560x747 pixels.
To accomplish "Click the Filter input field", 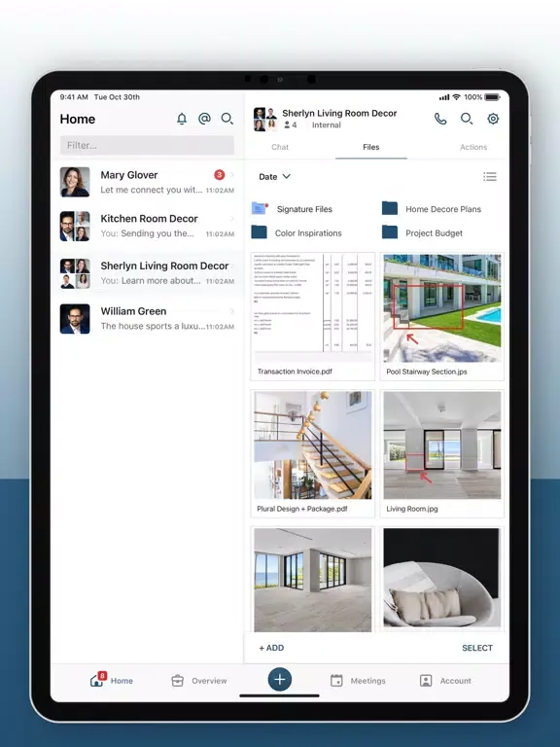I will (x=147, y=145).
